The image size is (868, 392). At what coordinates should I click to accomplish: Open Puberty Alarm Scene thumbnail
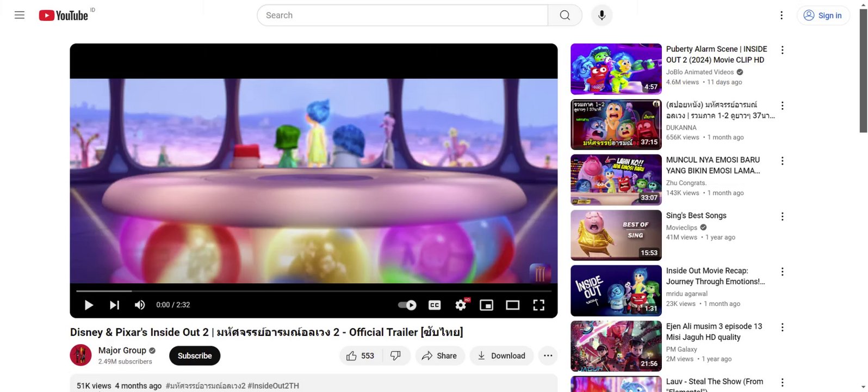(616, 69)
